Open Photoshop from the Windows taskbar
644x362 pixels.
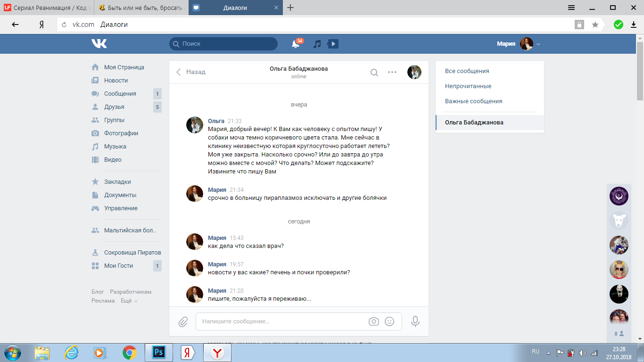[x=158, y=353]
